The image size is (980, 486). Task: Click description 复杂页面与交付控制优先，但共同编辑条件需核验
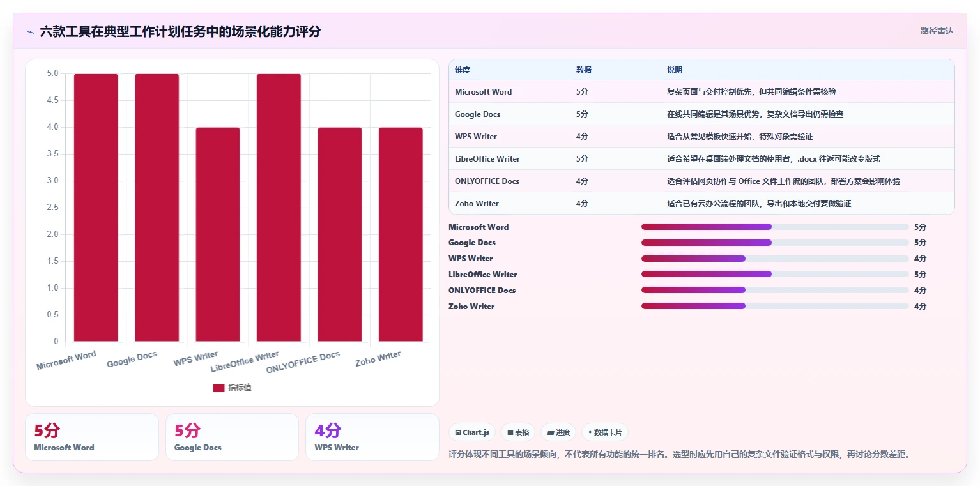pos(751,92)
